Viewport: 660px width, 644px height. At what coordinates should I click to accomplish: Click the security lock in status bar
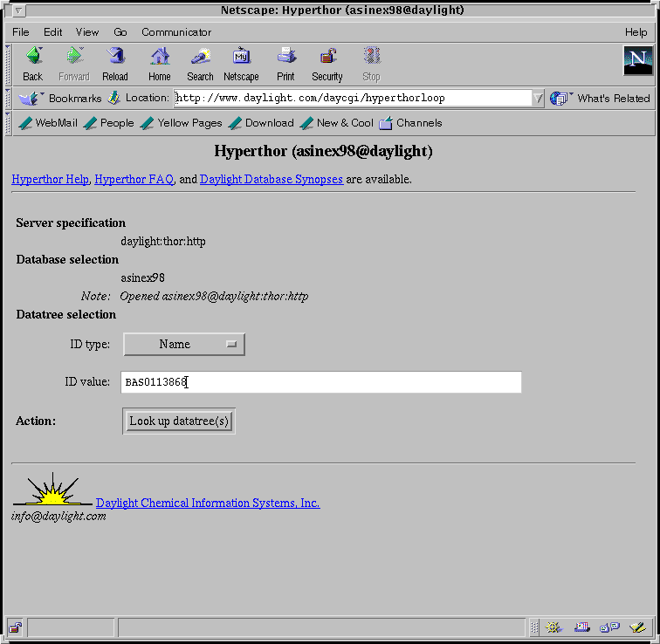15,627
